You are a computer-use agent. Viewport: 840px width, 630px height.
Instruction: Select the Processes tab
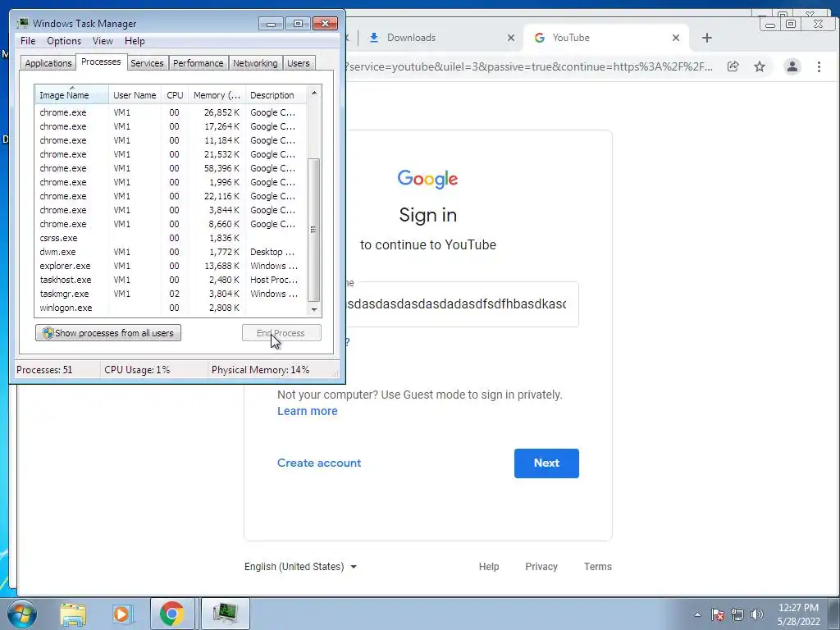tap(101, 62)
